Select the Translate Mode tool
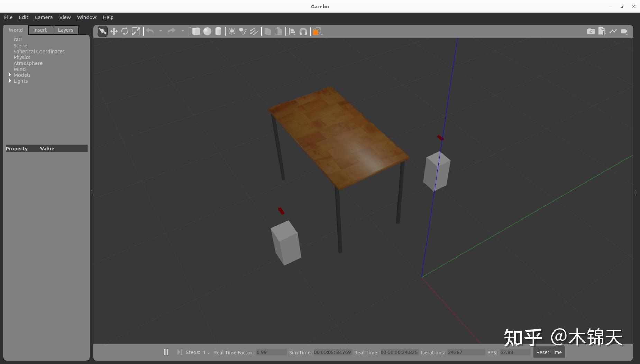 tap(114, 31)
